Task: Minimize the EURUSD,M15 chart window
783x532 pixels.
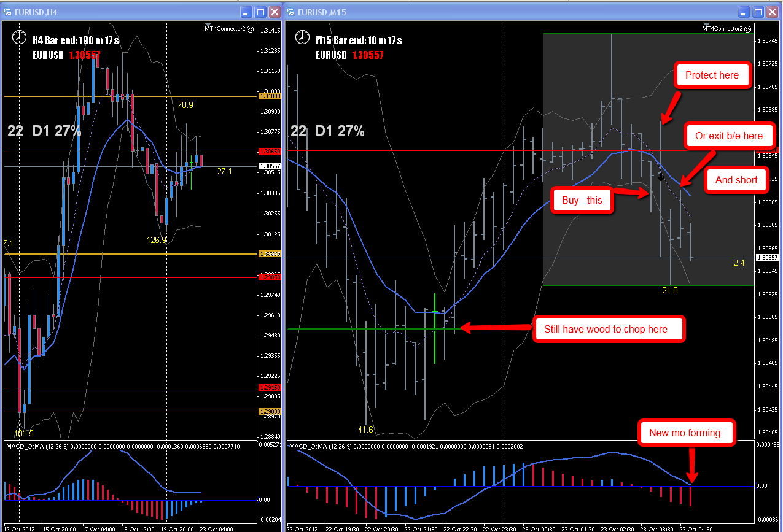Action: coord(743,12)
